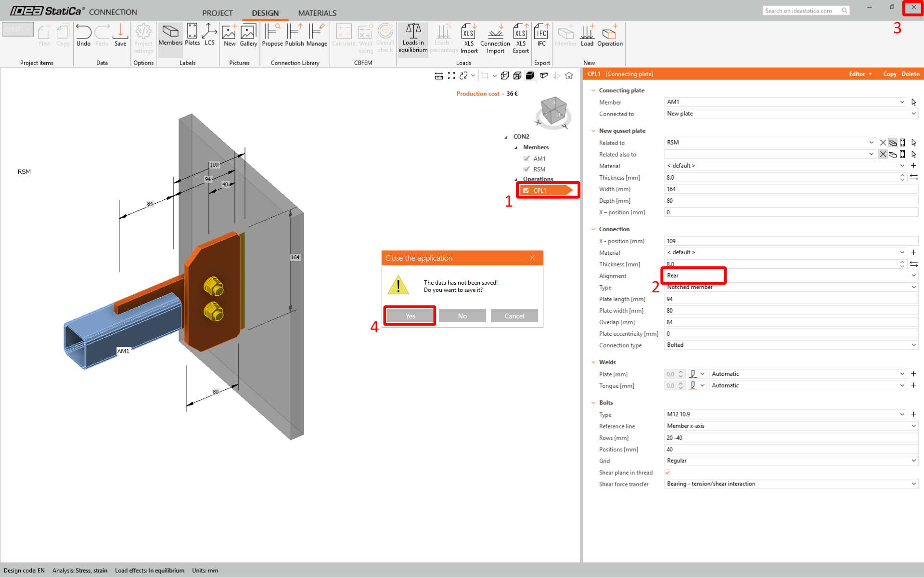Screen dimensions: 924x578
Task: Click Yes in the save dialog
Action: (x=410, y=316)
